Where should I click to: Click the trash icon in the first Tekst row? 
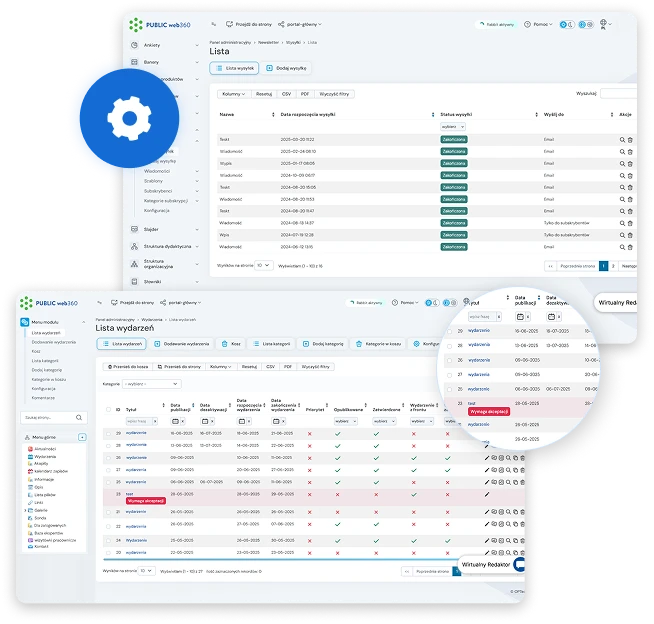630,139
